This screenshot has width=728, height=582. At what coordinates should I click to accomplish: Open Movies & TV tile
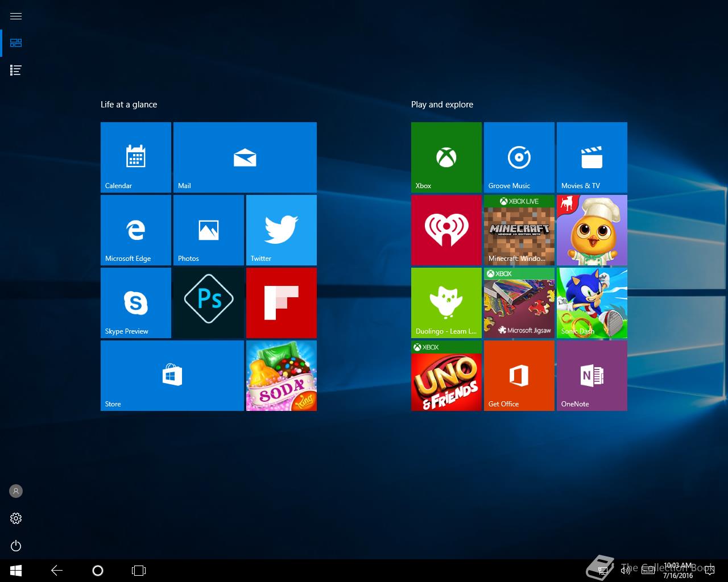pyautogui.click(x=592, y=157)
